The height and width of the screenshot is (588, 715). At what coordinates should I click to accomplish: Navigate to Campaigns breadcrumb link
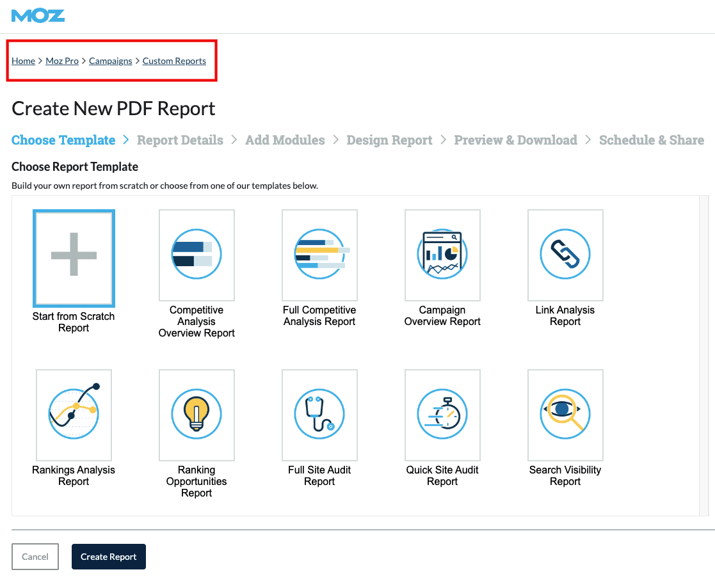(110, 61)
